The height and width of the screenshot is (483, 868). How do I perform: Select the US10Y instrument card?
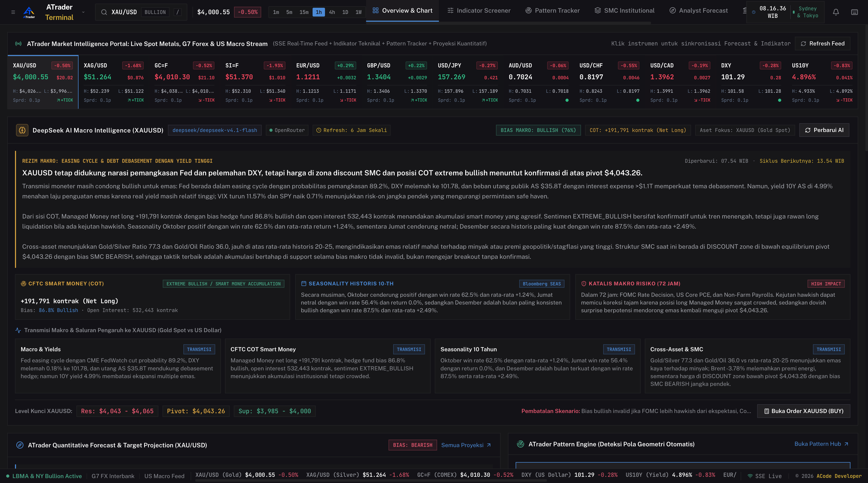click(822, 82)
